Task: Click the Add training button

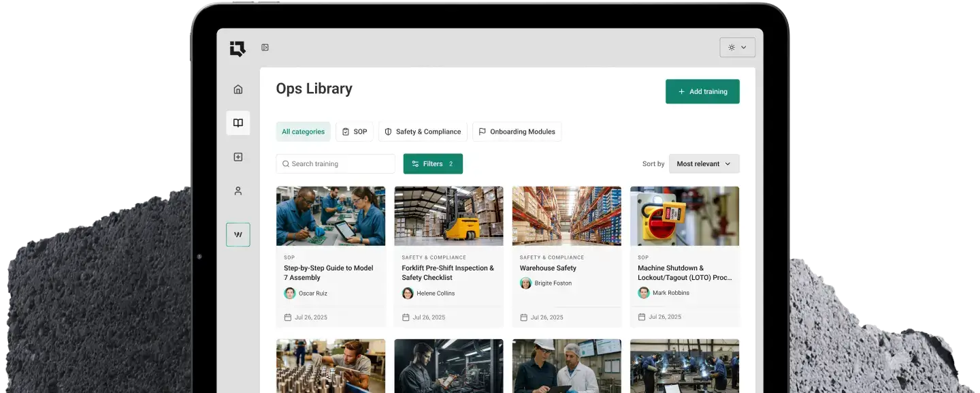Action: [x=702, y=91]
